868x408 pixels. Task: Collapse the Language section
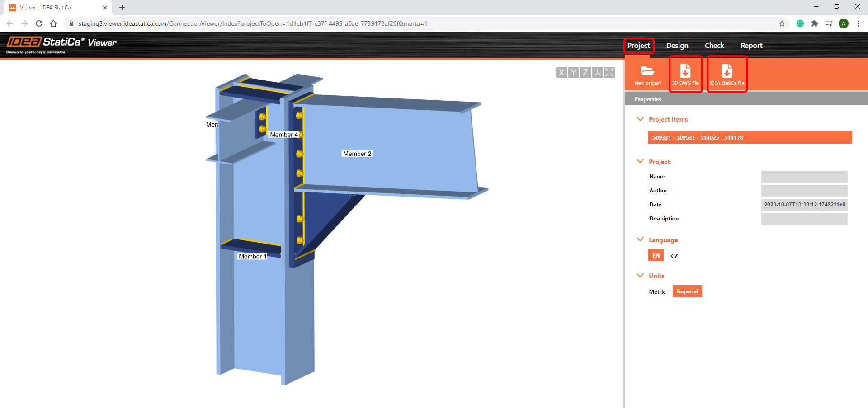(640, 239)
